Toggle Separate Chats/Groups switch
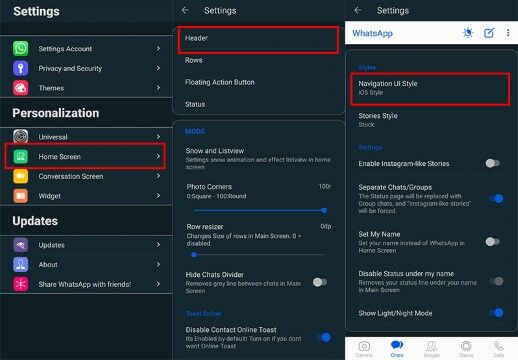This screenshot has width=518, height=360. (496, 199)
